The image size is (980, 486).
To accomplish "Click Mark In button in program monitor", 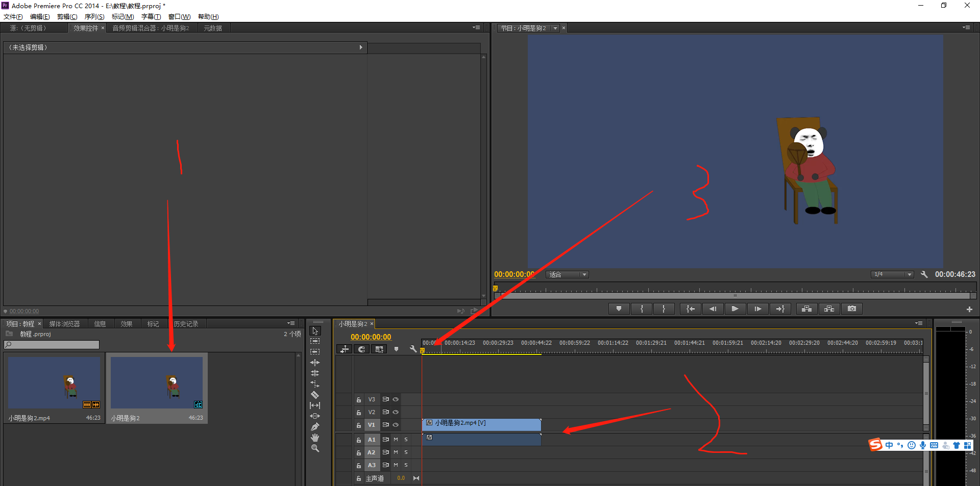I will pyautogui.click(x=642, y=309).
